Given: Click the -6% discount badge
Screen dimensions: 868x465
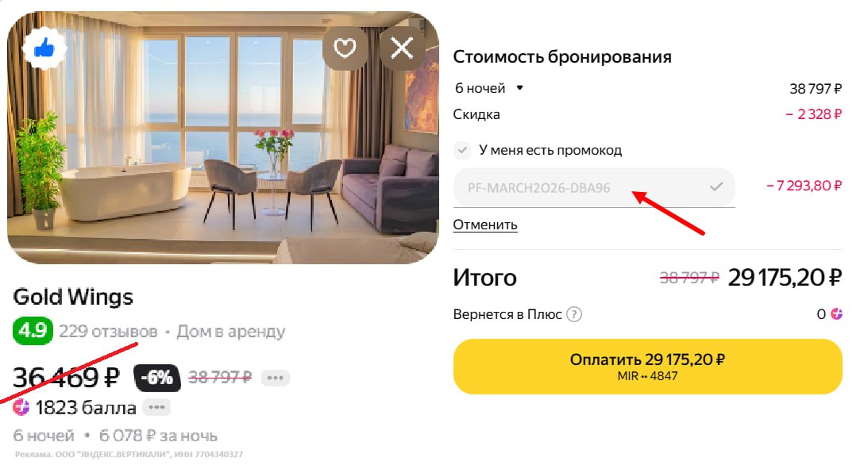Looking at the screenshot, I should coord(157,377).
